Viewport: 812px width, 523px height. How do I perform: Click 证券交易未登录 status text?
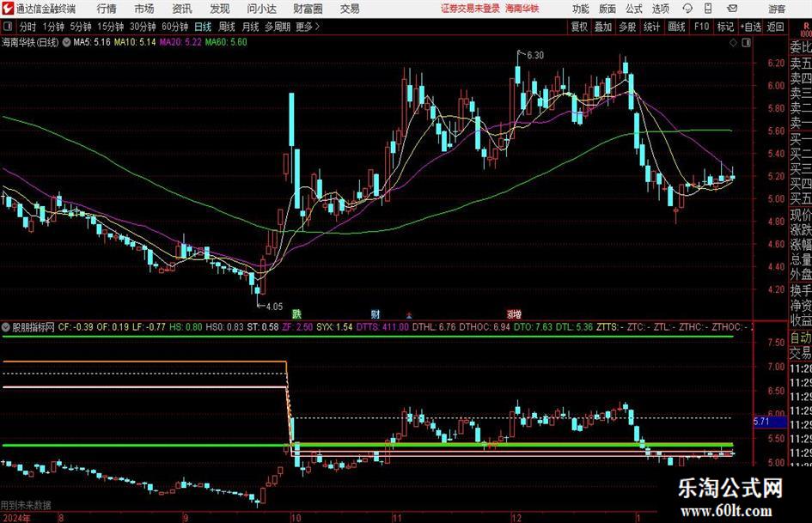point(471,9)
